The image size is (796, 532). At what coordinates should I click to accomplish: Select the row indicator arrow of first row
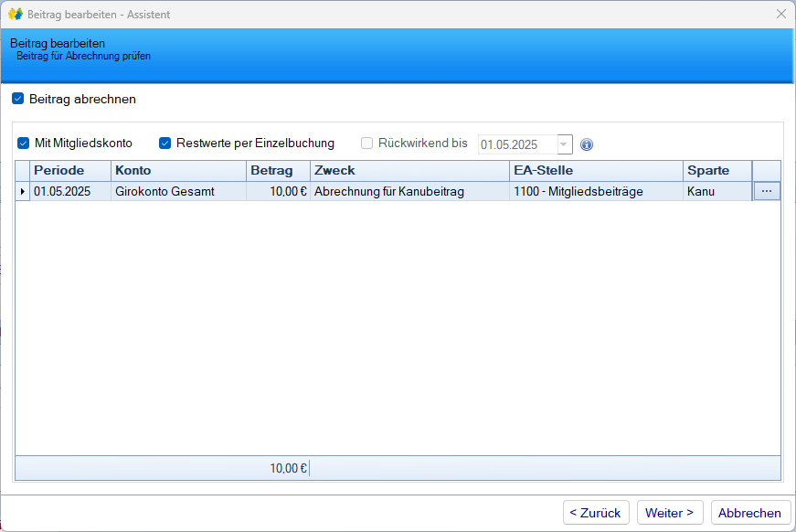[x=23, y=192]
